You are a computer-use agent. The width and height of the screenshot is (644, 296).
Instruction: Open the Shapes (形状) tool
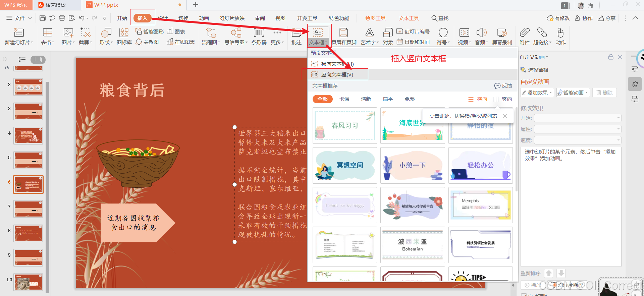click(106, 36)
